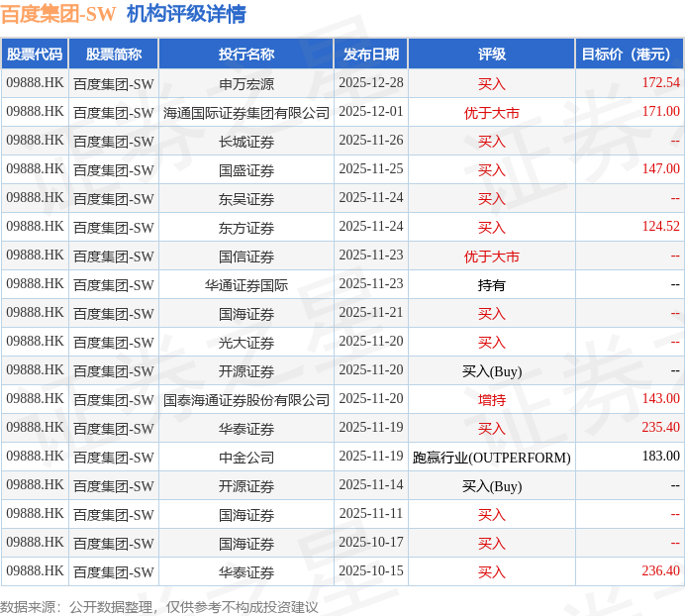Image resolution: width=685 pixels, height=616 pixels.
Task: Click the date 2025-11-21
Action: [371, 313]
